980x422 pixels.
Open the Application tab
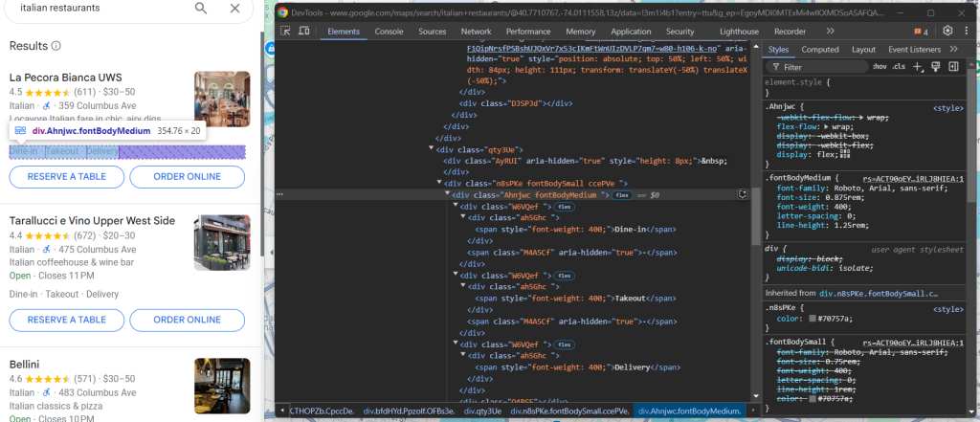(x=631, y=32)
